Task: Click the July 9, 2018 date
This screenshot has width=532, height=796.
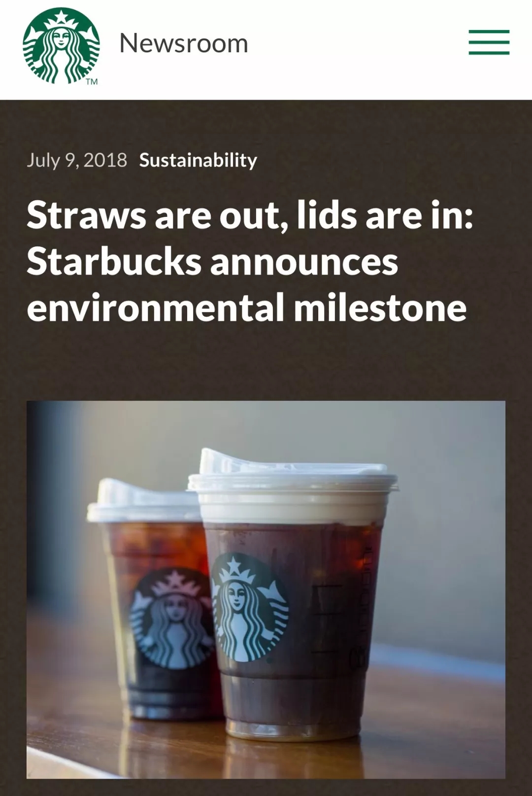Action: [77, 160]
